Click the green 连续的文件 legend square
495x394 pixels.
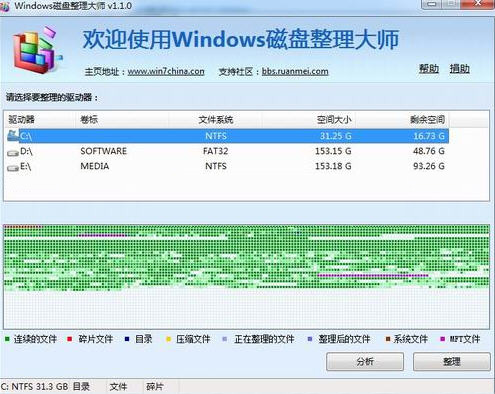[7, 339]
